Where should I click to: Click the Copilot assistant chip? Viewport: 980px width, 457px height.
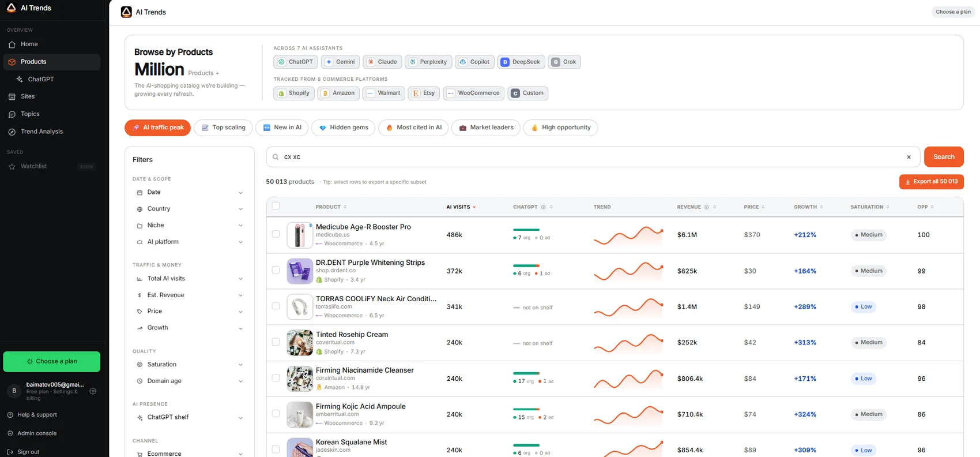tap(474, 62)
